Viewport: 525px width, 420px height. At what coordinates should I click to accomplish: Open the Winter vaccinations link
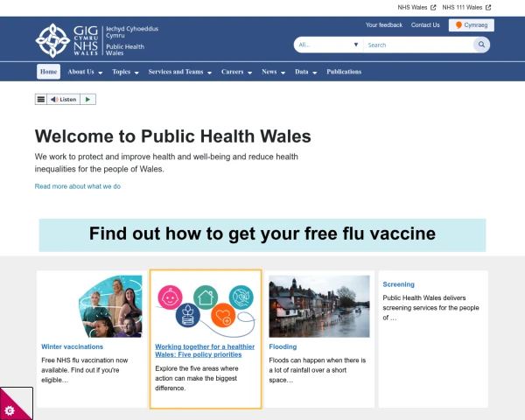[x=73, y=346]
